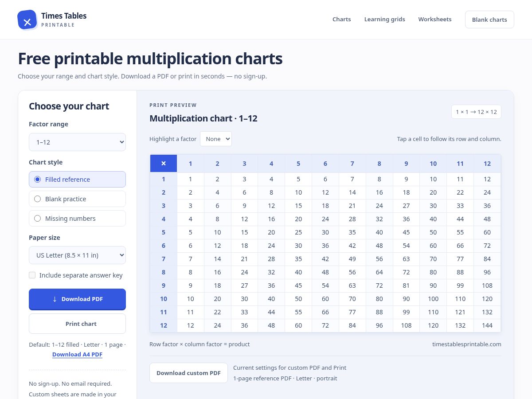This screenshot has height=399, width=532.
Task: Click the cell showing 55 in row 5
Action: pyautogui.click(x=460, y=232)
